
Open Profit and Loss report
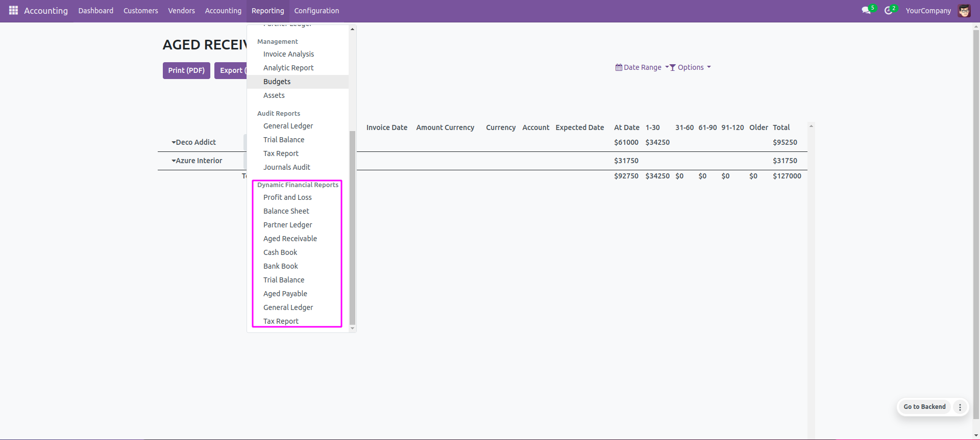pos(287,197)
